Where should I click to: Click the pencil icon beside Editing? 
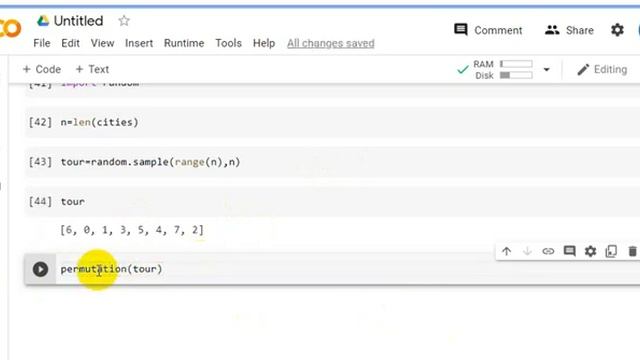(583, 70)
